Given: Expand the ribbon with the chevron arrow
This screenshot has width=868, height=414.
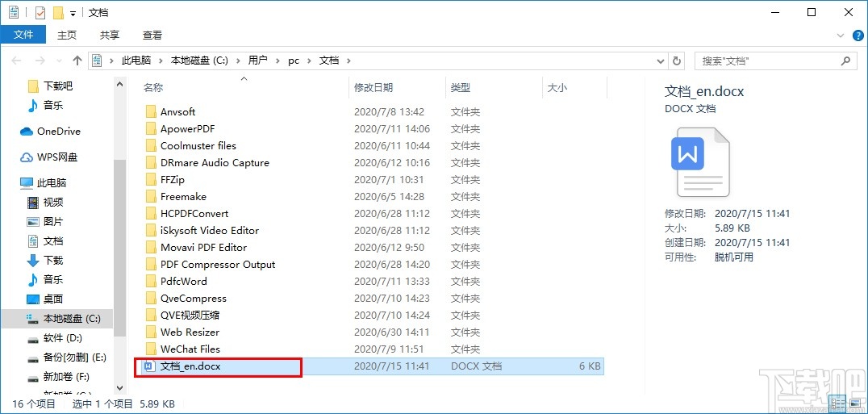Looking at the screenshot, I should point(840,36).
